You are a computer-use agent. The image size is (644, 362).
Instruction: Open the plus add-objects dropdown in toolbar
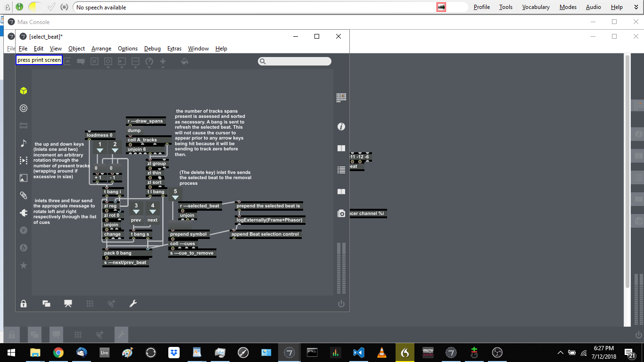click(x=163, y=62)
